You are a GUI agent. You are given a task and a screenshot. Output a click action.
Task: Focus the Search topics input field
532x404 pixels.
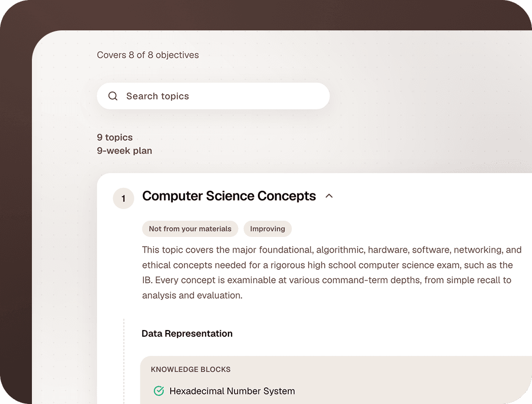213,96
